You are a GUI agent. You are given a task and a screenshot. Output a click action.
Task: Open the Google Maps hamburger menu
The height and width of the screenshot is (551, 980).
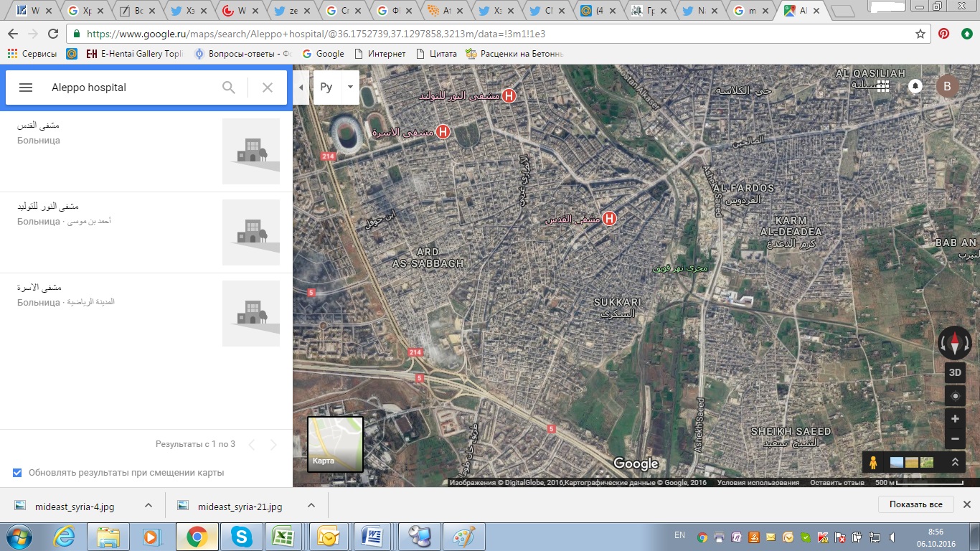click(x=26, y=88)
